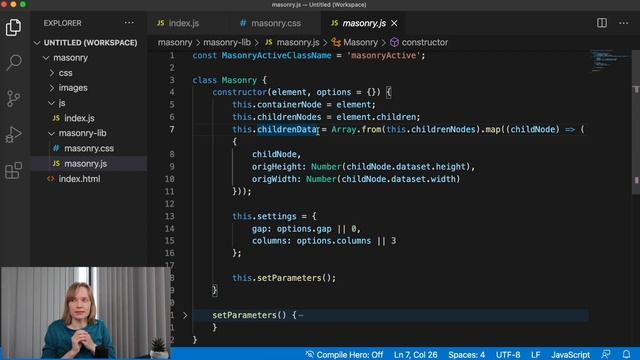Click on options.gap in line 14
Image resolution: width=640 pixels, height=360 pixels.
point(304,229)
